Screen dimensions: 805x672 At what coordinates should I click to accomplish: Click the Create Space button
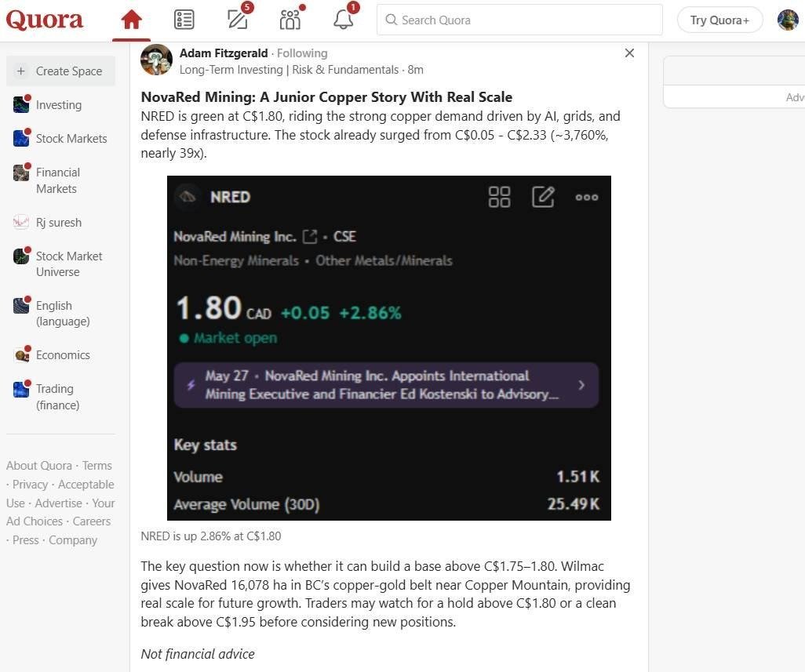point(60,71)
